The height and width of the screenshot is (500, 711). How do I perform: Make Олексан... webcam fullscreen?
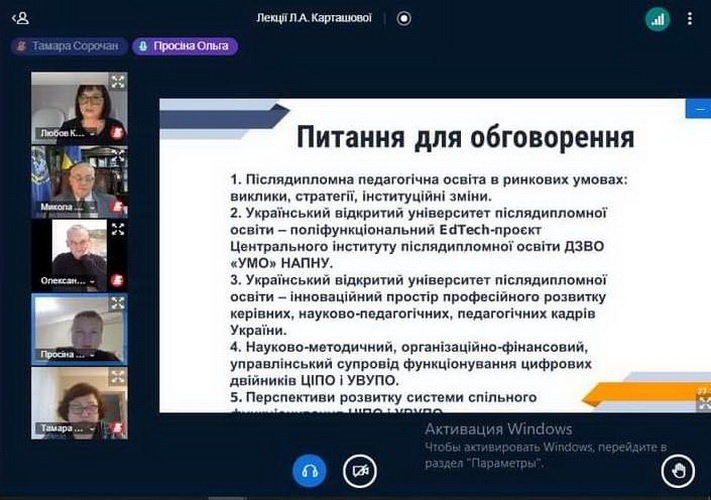pos(118,229)
